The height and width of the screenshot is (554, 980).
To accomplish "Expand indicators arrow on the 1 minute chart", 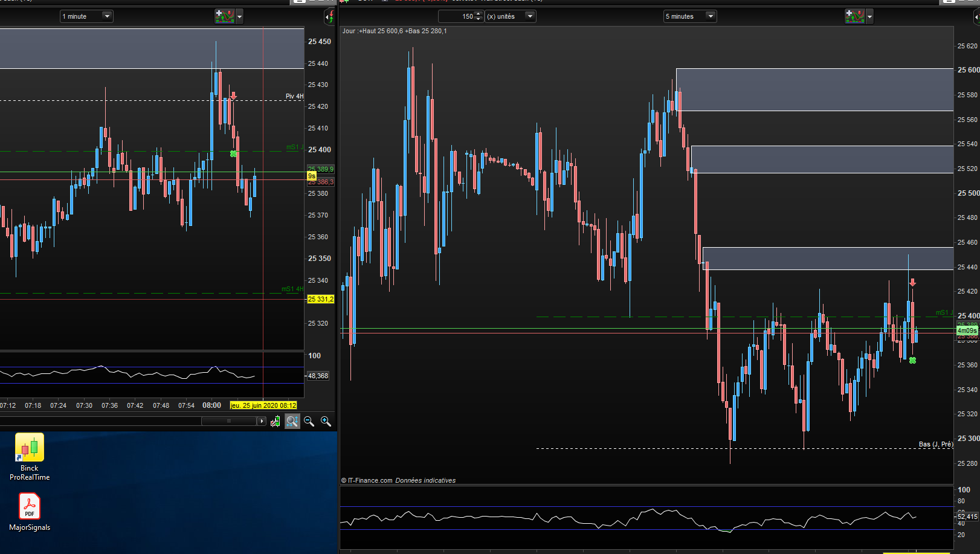I will point(240,16).
